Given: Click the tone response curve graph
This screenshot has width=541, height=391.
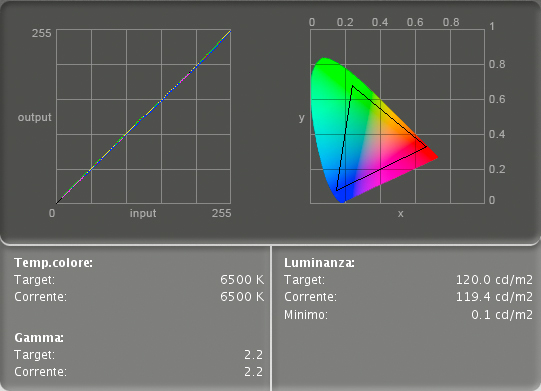Looking at the screenshot, I should pos(144,116).
